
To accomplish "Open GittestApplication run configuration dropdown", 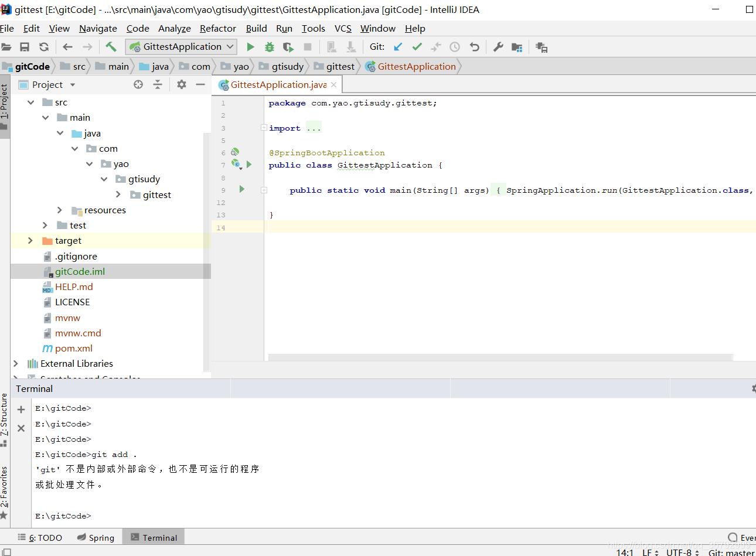I will (181, 47).
